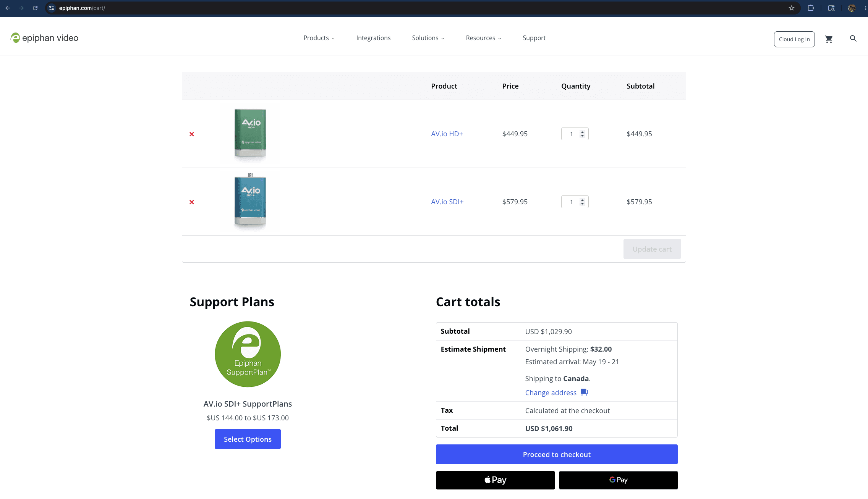Viewport: 868px width, 499px height.
Task: Click the Change address link
Action: pyautogui.click(x=551, y=392)
